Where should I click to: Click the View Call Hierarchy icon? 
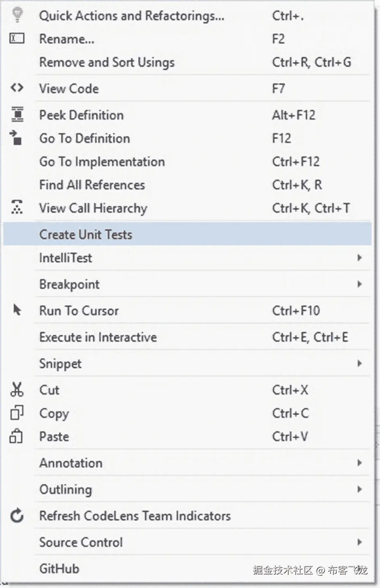17,207
